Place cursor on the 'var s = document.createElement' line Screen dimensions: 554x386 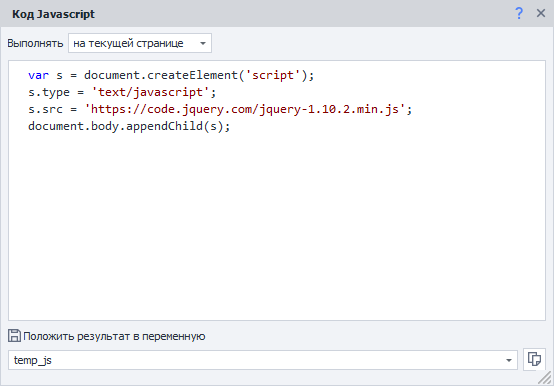(x=171, y=75)
